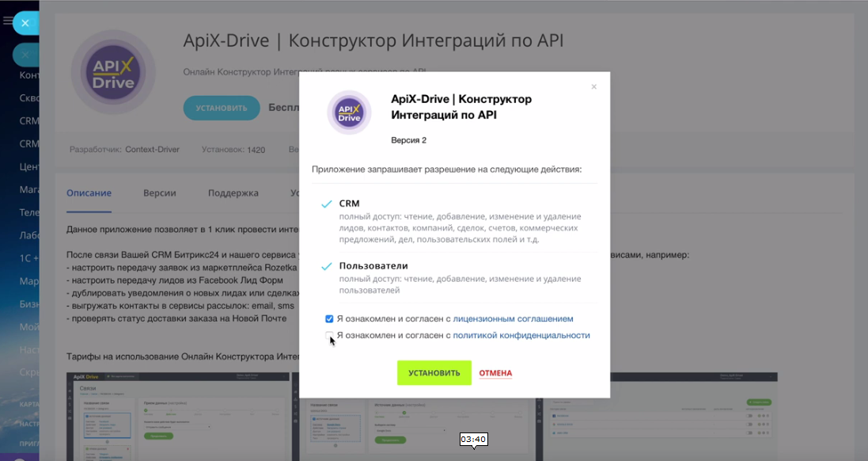Click the CRM permission checkmark icon

point(327,204)
